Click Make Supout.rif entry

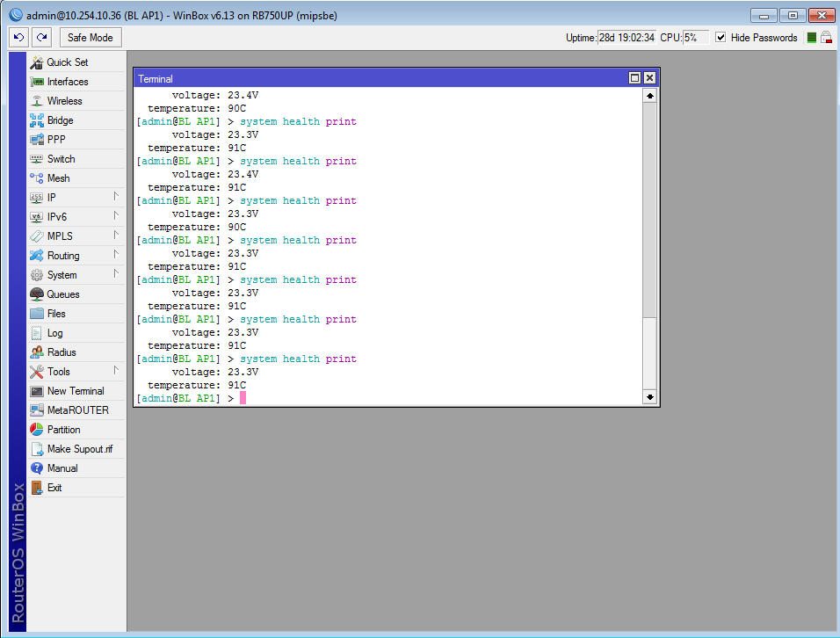(x=79, y=449)
